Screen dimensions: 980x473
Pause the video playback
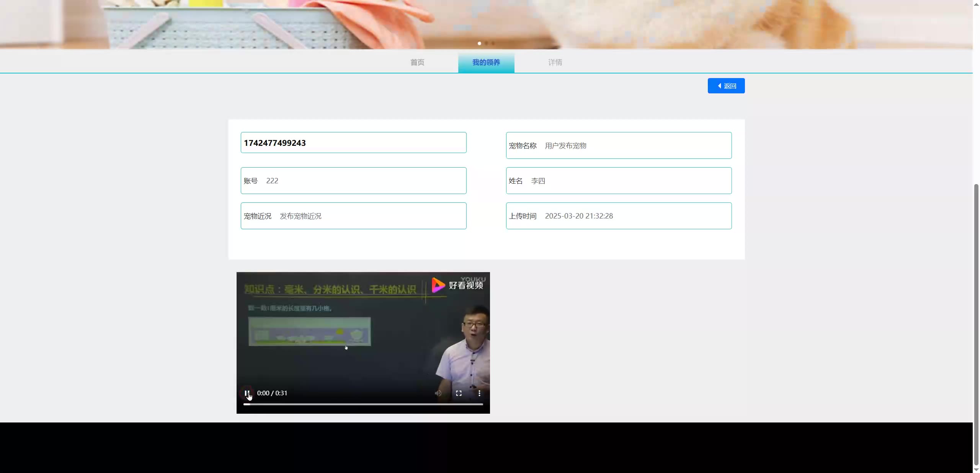tap(247, 393)
